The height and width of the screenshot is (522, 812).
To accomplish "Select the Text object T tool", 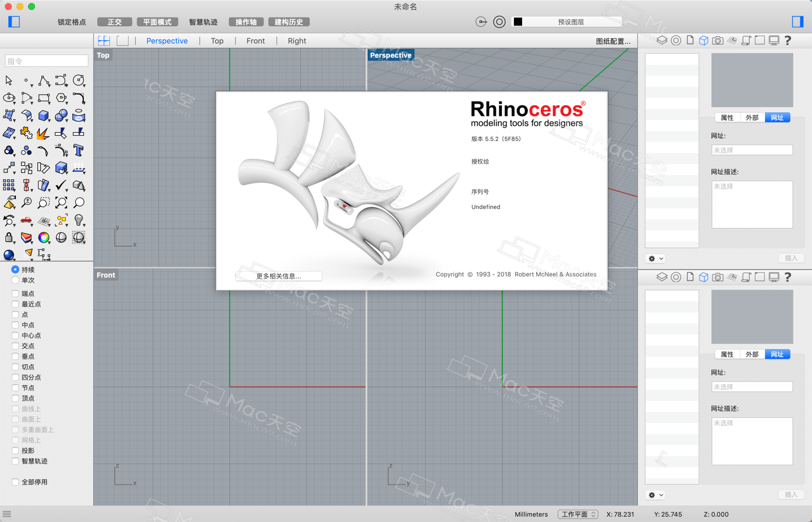I will 79,150.
